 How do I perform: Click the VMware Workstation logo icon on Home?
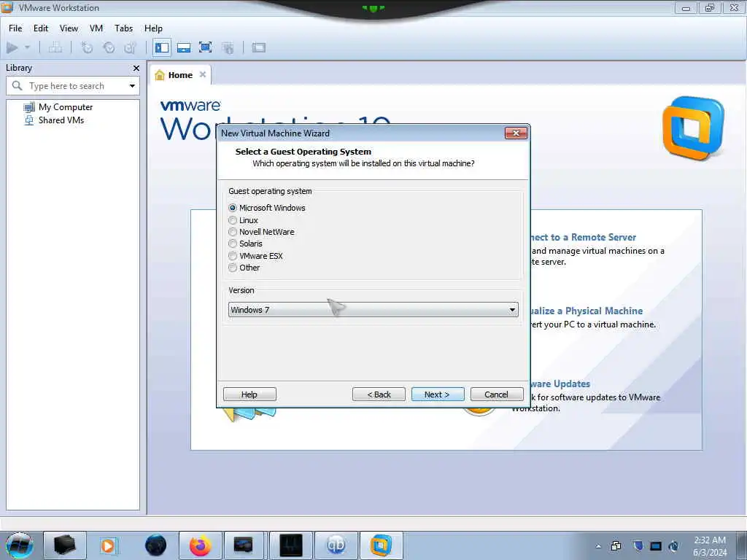(x=694, y=128)
